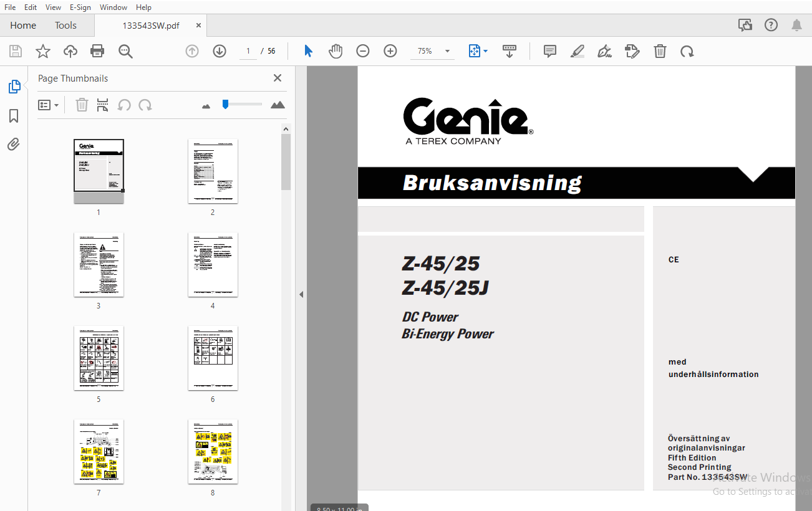Go to the next page with the down arrow
The width and height of the screenshot is (812, 511).
[x=220, y=51]
